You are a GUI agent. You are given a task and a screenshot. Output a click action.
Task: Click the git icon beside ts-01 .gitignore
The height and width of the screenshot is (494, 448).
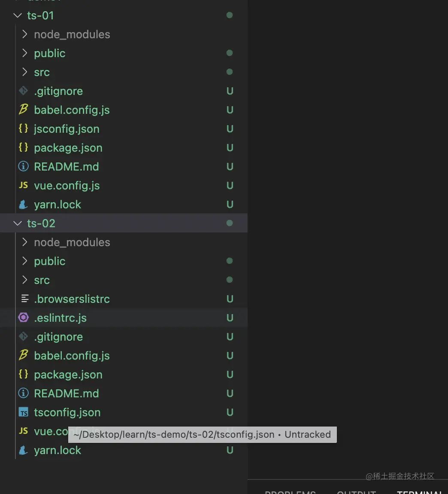23,91
